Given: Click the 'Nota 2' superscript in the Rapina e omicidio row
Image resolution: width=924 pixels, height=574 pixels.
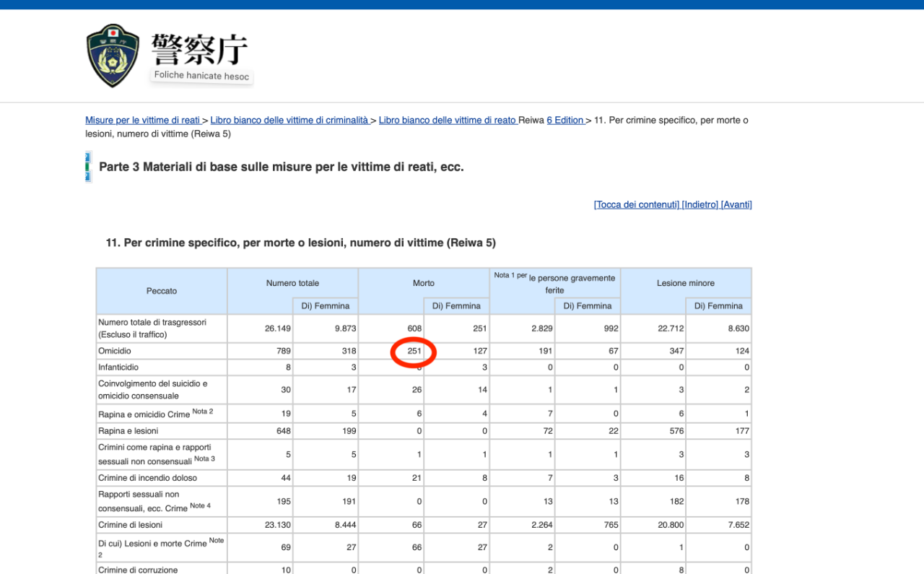Looking at the screenshot, I should click(x=203, y=412).
